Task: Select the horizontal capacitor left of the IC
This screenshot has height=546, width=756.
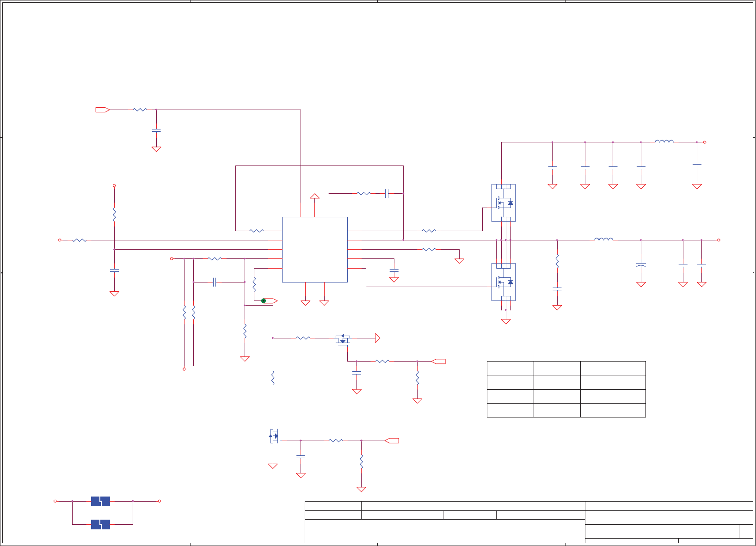Action: coord(215,282)
